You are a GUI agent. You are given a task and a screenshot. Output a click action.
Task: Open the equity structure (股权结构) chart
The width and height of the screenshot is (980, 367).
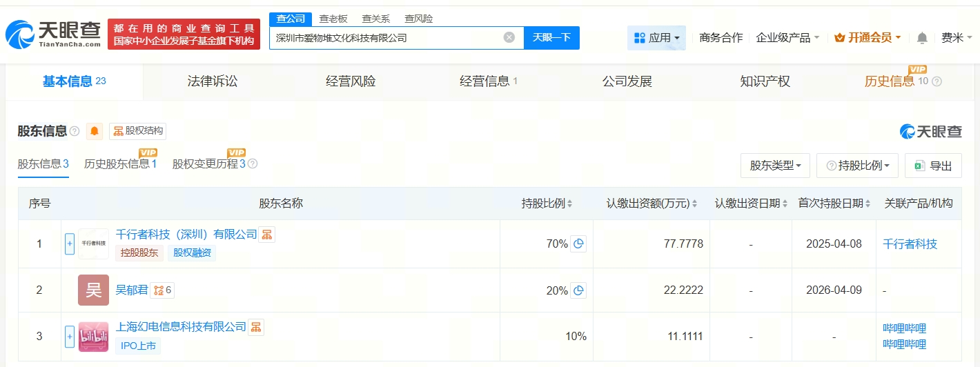pos(137,131)
